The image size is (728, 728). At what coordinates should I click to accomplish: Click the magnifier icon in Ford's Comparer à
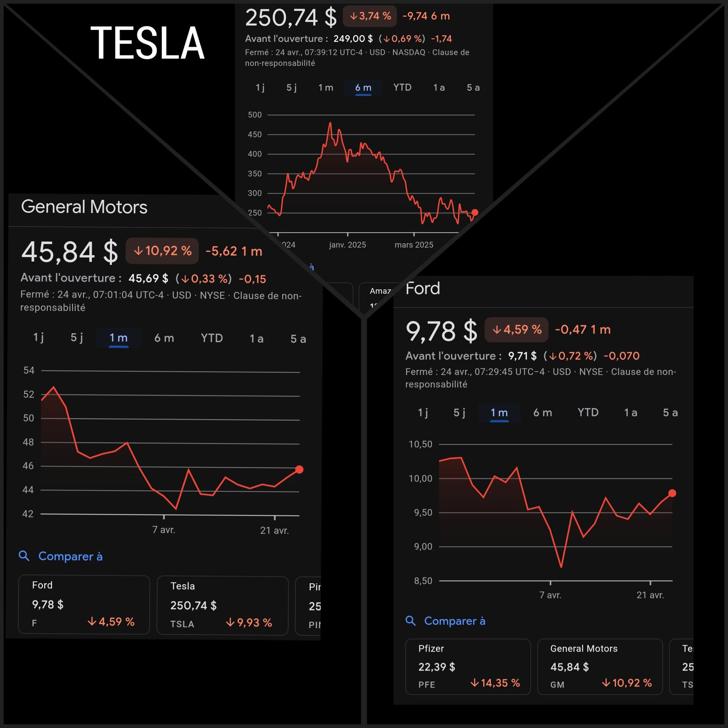[x=411, y=621]
